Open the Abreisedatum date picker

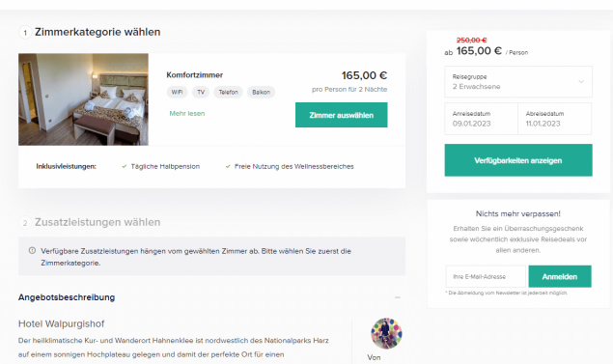point(555,119)
